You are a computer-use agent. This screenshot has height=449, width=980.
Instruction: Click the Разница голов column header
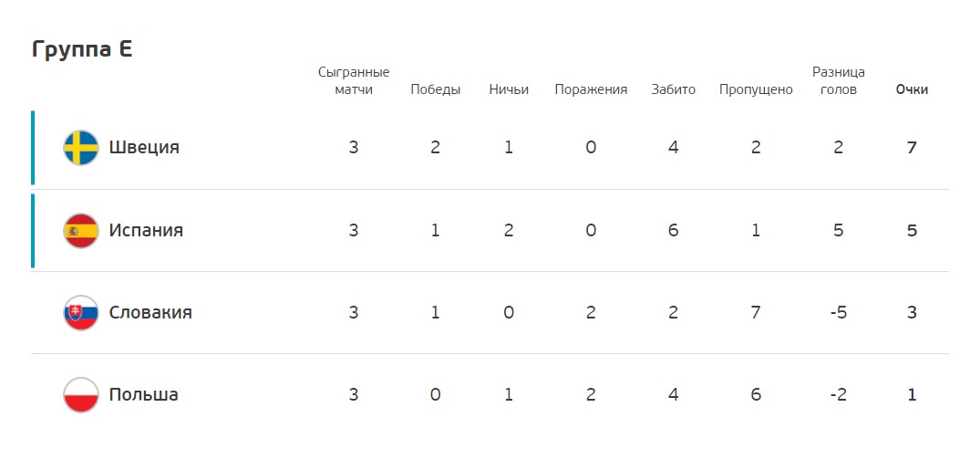(x=838, y=81)
